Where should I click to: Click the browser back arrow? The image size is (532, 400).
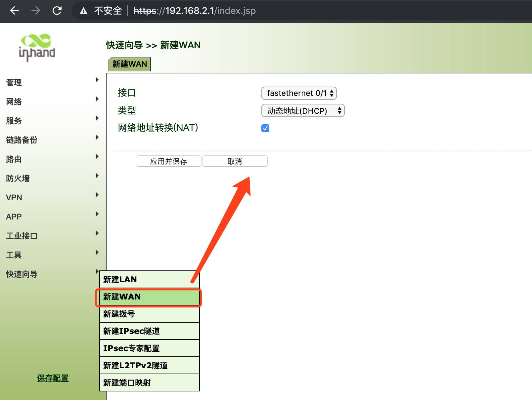tap(15, 11)
